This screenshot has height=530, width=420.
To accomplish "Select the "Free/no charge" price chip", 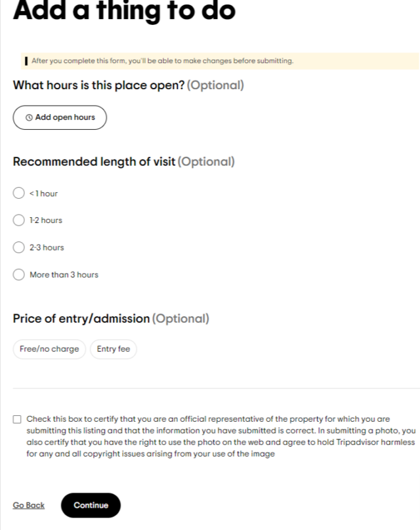I will [x=49, y=349].
